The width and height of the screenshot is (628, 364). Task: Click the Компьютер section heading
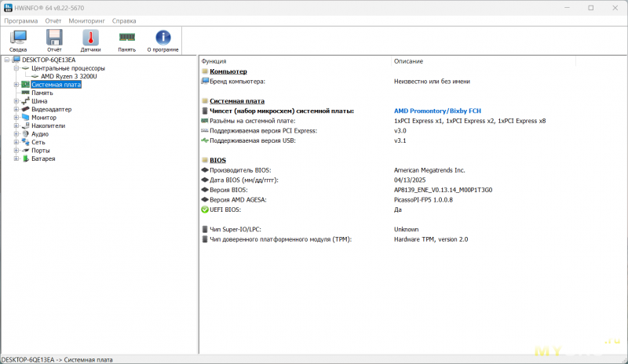228,71
